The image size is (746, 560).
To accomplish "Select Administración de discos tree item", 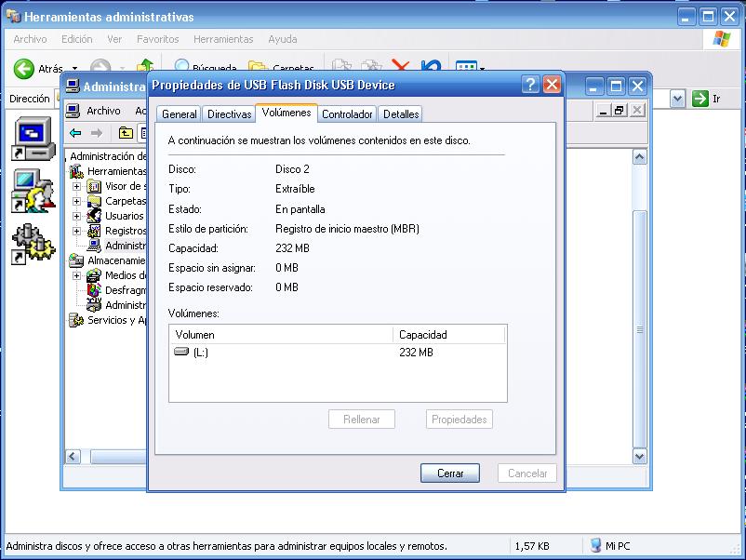I will (126, 305).
